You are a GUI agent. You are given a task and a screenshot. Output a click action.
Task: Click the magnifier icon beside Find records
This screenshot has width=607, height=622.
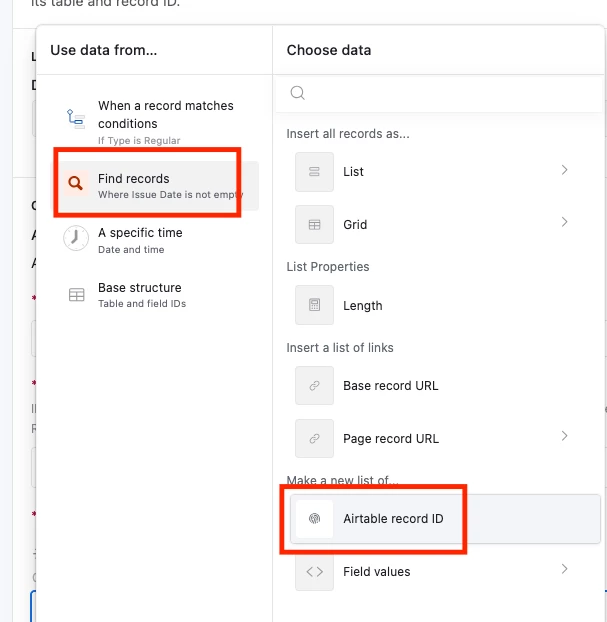point(75,183)
